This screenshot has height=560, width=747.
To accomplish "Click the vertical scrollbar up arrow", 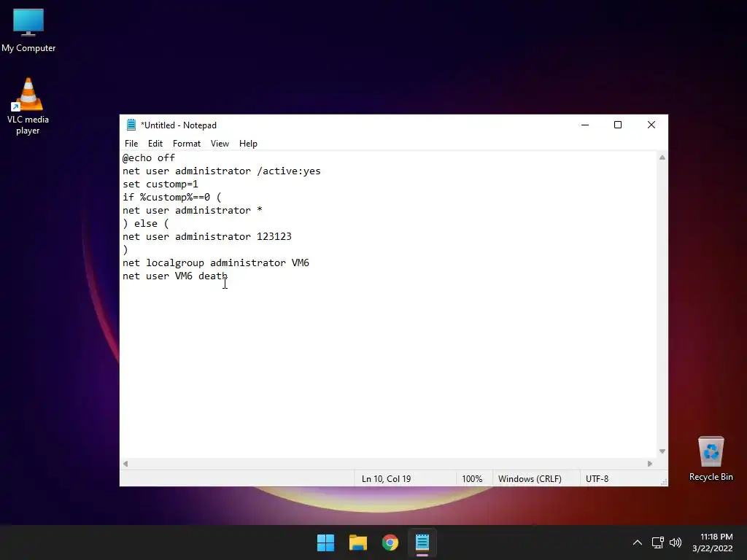I will 662,157.
